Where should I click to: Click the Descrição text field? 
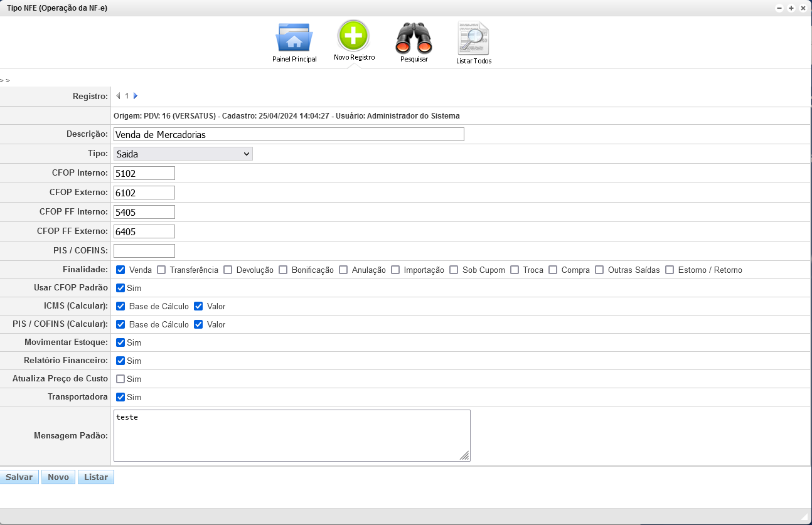(x=289, y=134)
